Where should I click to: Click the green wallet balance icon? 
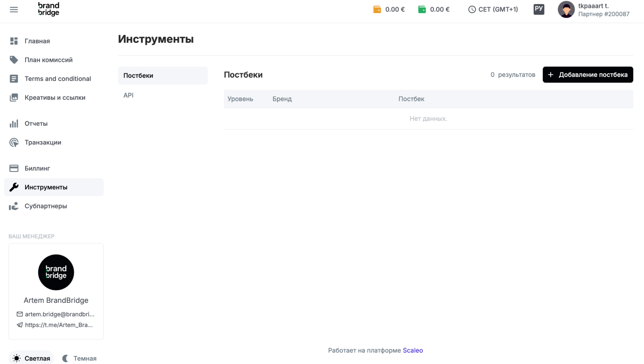click(422, 9)
